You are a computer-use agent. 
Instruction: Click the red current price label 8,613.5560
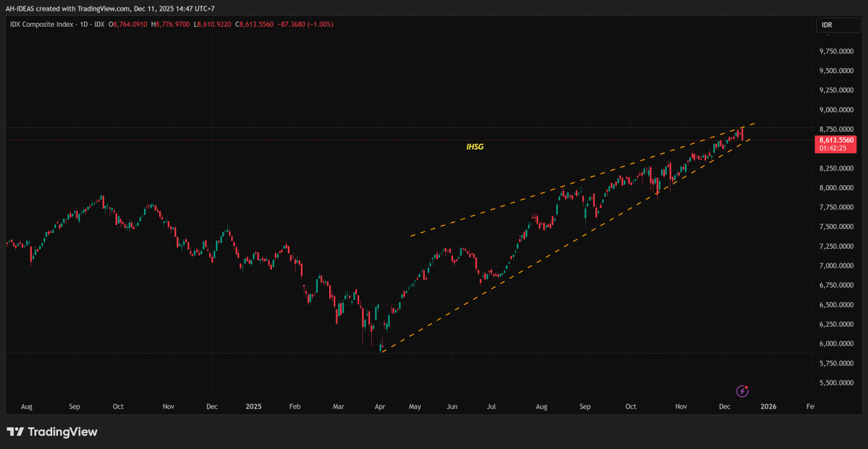838,140
